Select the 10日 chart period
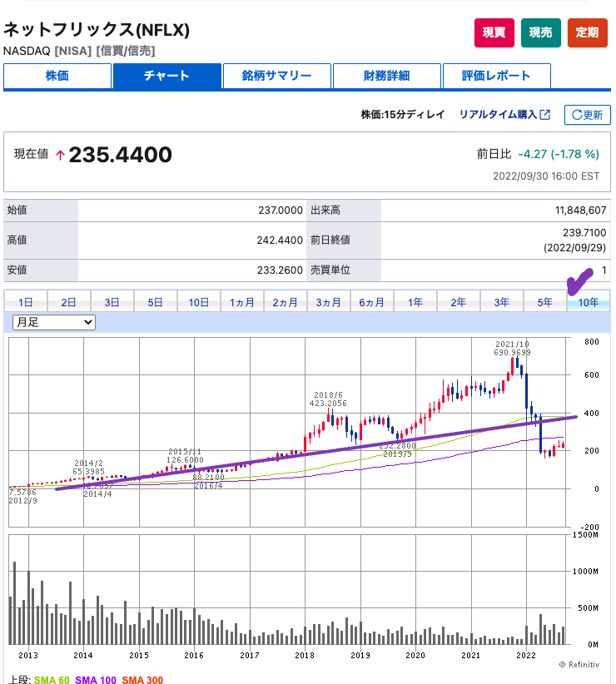This screenshot has height=684, width=616. click(x=198, y=302)
